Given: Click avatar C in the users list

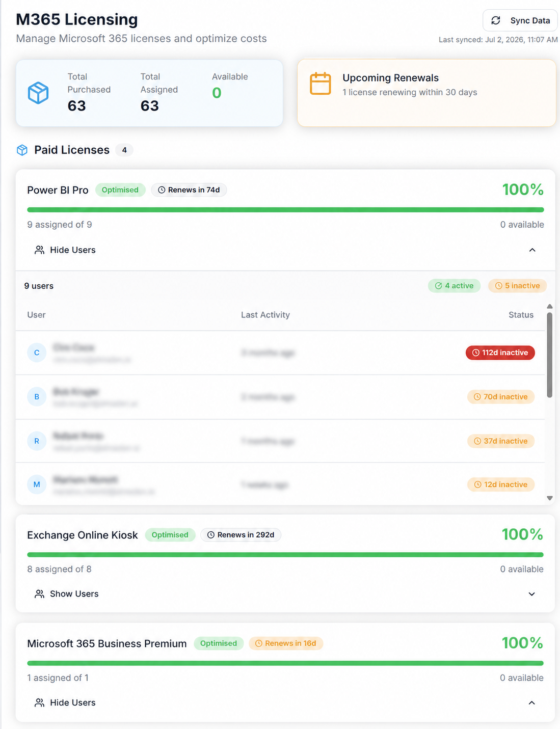Looking at the screenshot, I should (x=37, y=353).
